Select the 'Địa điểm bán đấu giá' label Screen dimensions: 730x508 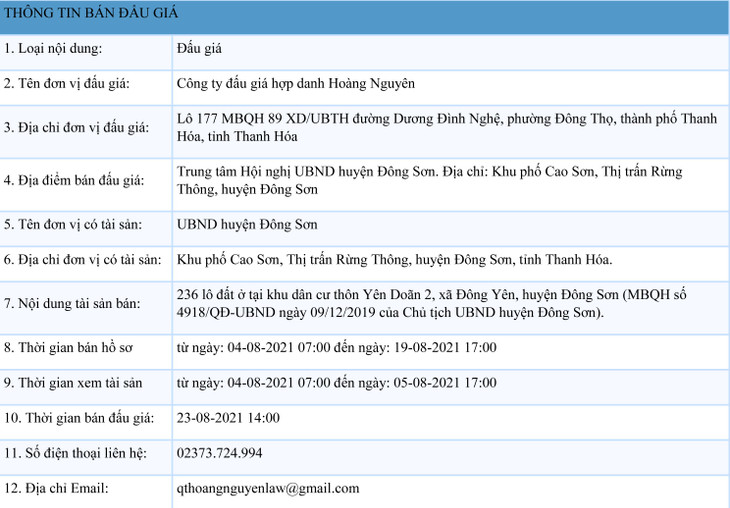tap(74, 180)
